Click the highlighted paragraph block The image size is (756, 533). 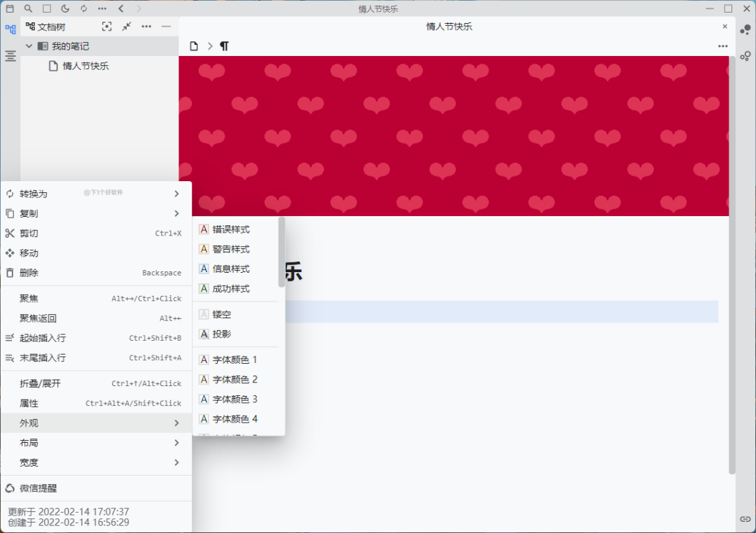[x=501, y=311]
